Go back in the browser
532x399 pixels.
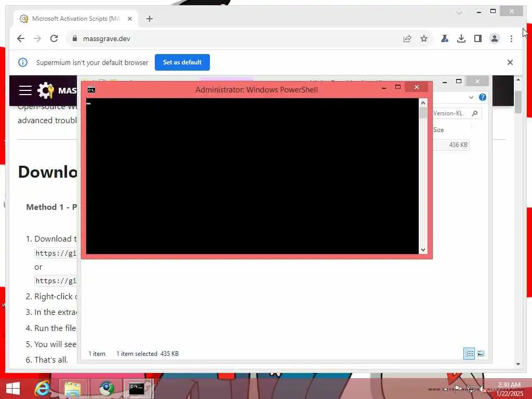(x=21, y=38)
